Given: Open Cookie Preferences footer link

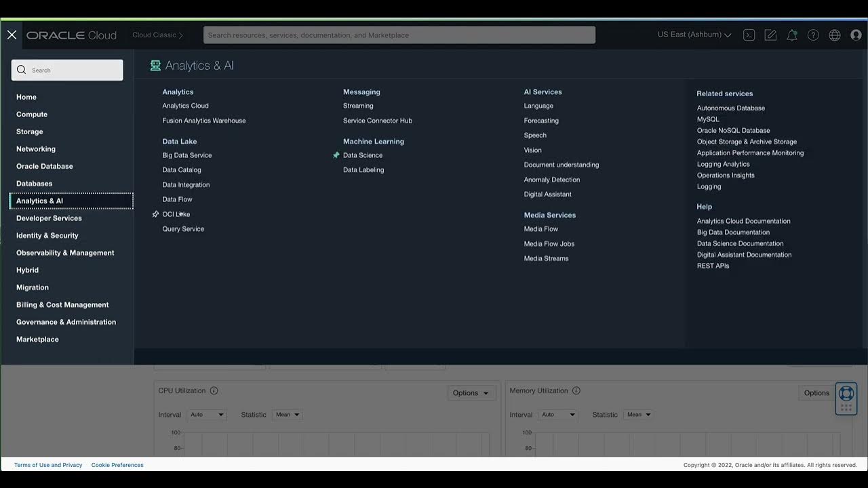Looking at the screenshot, I should pyautogui.click(x=117, y=465).
